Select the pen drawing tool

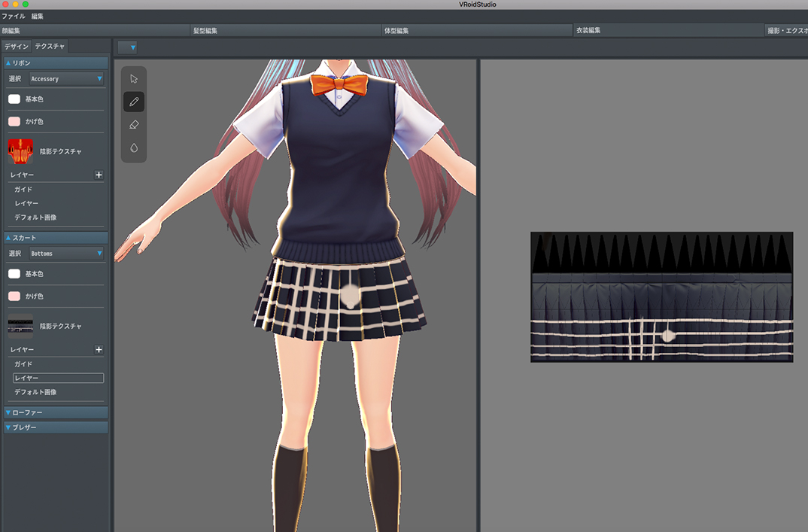click(x=134, y=102)
